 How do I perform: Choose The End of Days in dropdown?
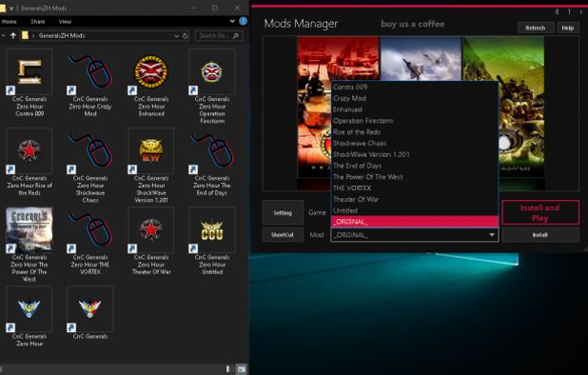415,166
